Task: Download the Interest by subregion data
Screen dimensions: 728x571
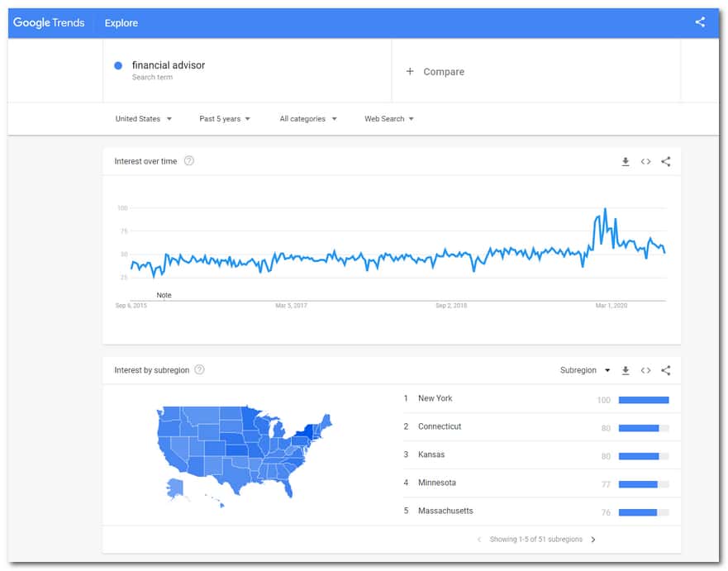Action: pyautogui.click(x=626, y=370)
